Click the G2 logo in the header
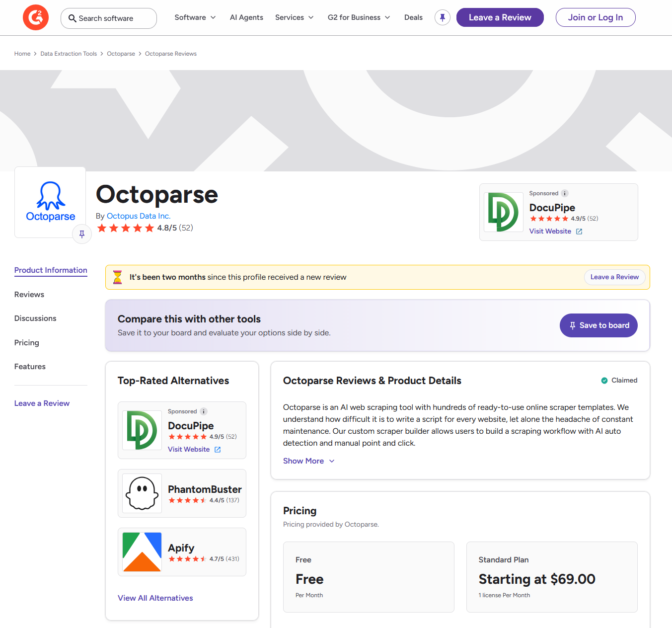This screenshot has height=628, width=672. coord(35,17)
